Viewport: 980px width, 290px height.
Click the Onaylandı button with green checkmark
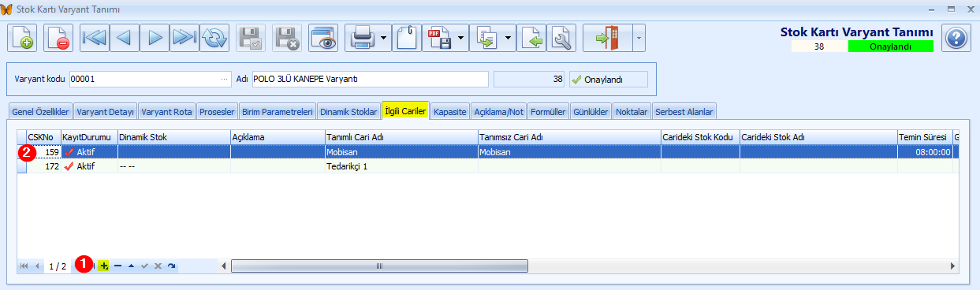tap(608, 79)
